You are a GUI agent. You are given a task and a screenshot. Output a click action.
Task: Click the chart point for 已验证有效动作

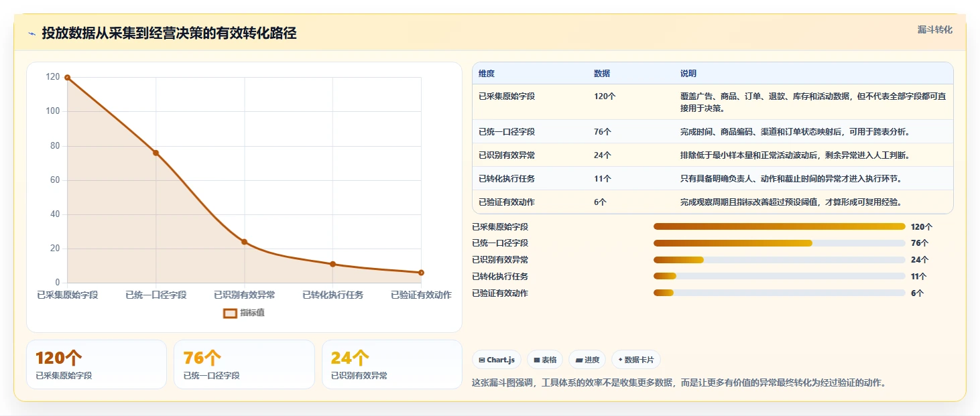tap(421, 273)
